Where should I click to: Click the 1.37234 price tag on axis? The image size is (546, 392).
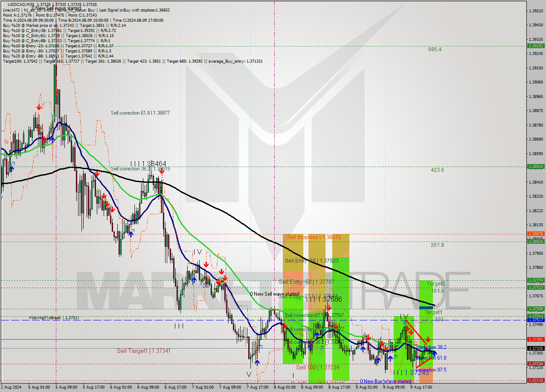[535, 364]
